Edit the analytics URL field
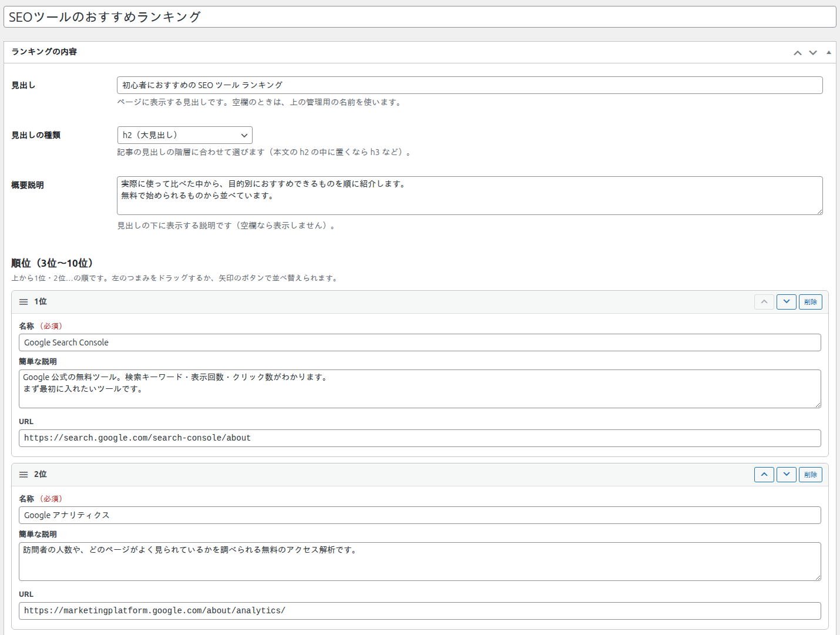The width and height of the screenshot is (840, 635). [x=420, y=611]
